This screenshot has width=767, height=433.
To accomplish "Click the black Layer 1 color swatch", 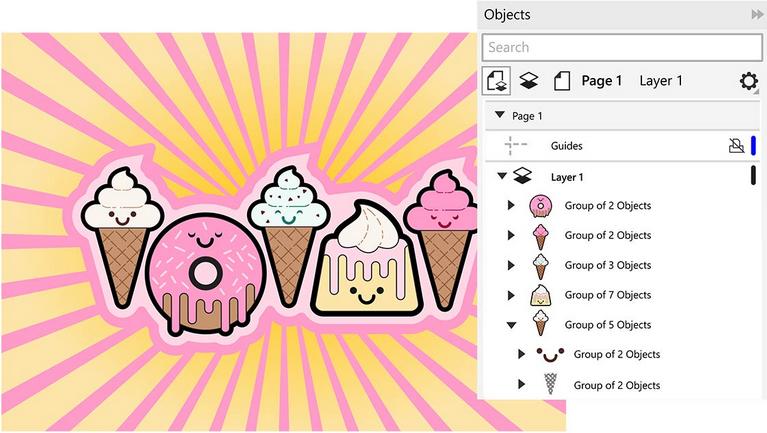I will pos(753,175).
